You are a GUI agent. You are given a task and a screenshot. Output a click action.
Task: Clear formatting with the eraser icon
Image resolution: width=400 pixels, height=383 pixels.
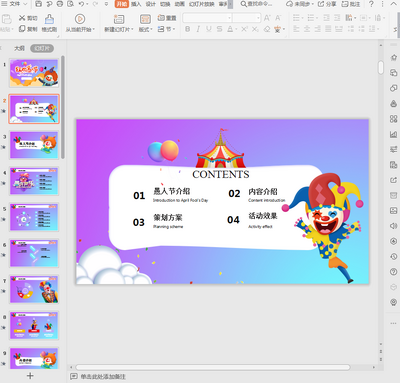pos(267,29)
